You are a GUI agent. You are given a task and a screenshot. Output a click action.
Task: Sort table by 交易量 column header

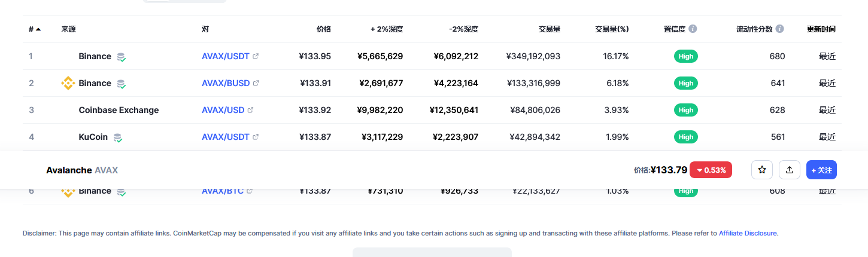550,29
